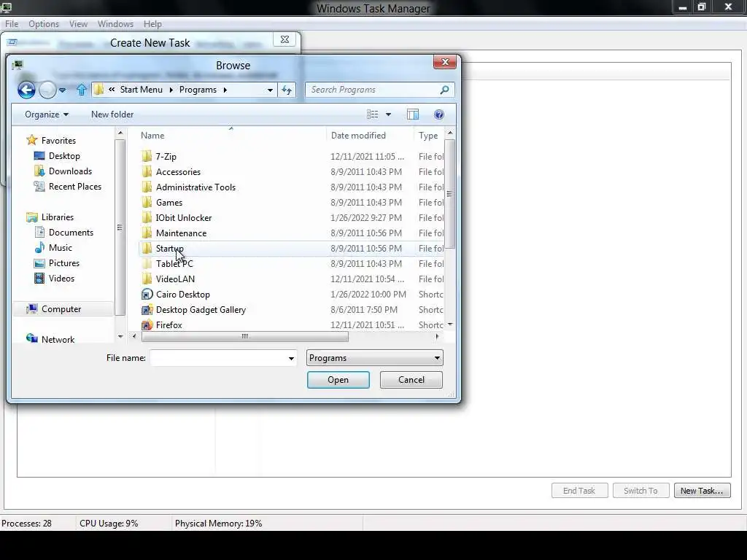747x560 pixels.
Task: Open Task Manager Help menu
Action: click(x=152, y=24)
